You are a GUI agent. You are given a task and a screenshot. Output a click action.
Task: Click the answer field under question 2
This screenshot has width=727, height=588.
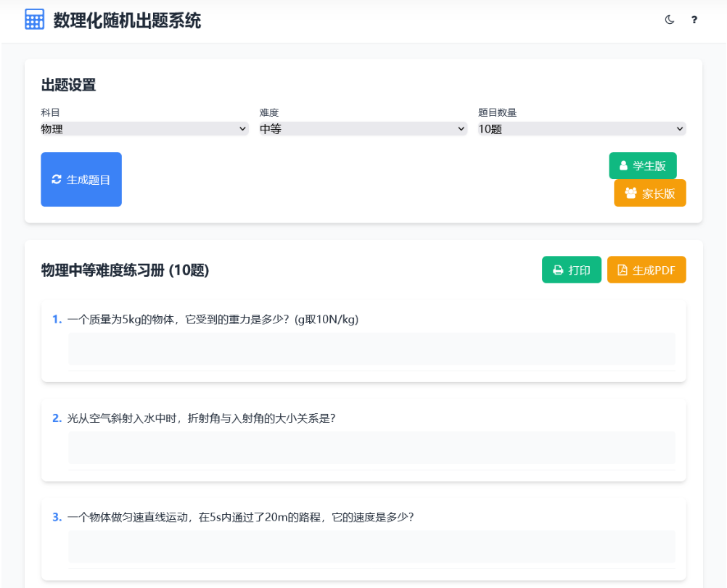pos(371,447)
